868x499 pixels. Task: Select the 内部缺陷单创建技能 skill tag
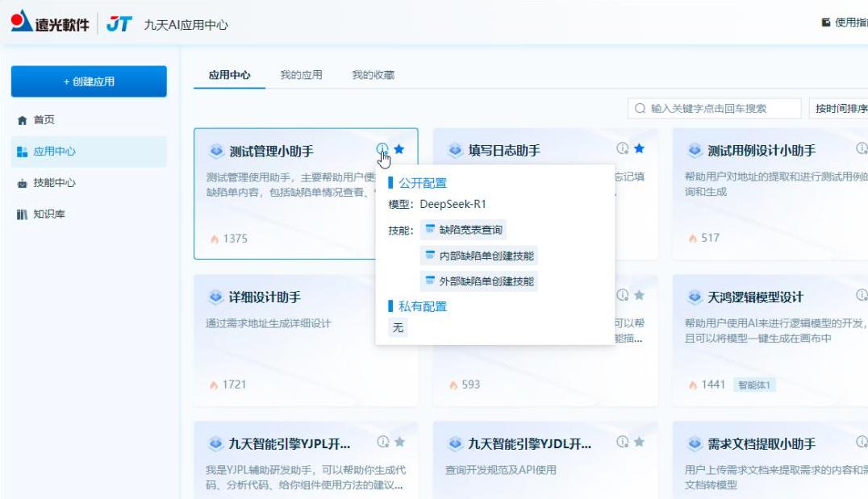tap(479, 256)
